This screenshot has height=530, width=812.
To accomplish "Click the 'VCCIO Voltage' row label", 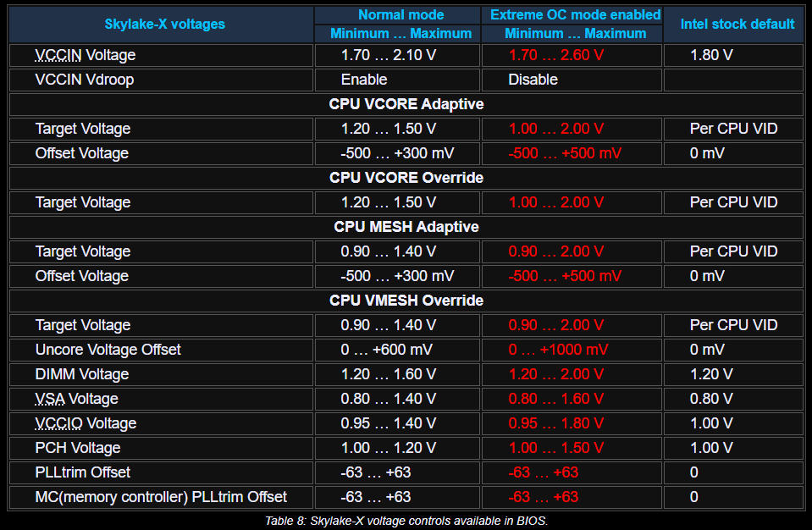I will [86, 423].
